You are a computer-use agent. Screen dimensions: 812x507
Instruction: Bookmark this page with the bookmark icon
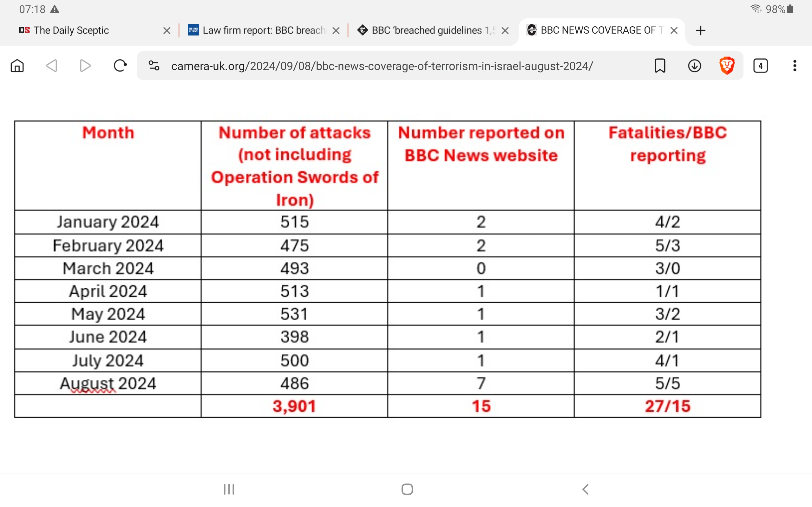[x=660, y=66]
